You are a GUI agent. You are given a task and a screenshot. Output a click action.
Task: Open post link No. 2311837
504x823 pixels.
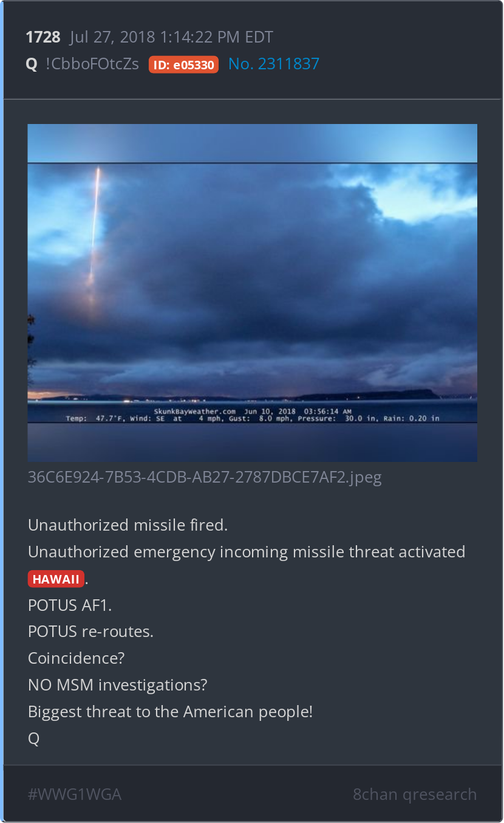pyautogui.click(x=274, y=64)
